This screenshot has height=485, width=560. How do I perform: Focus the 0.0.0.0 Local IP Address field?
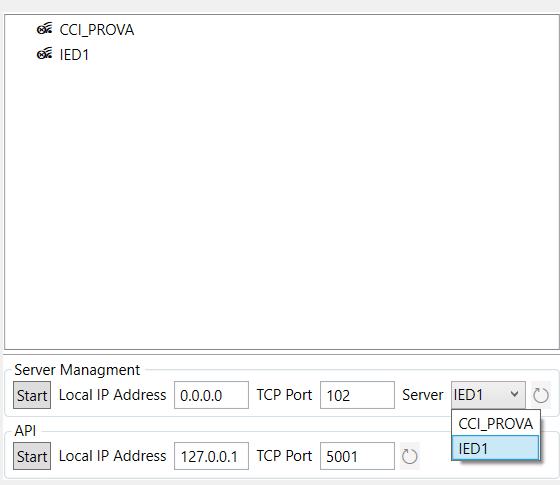click(211, 395)
